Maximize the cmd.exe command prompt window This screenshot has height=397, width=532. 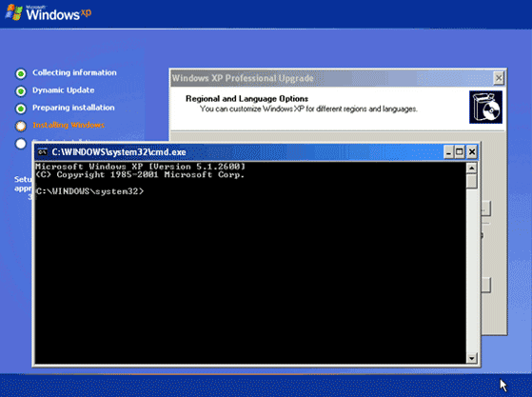tap(460, 152)
